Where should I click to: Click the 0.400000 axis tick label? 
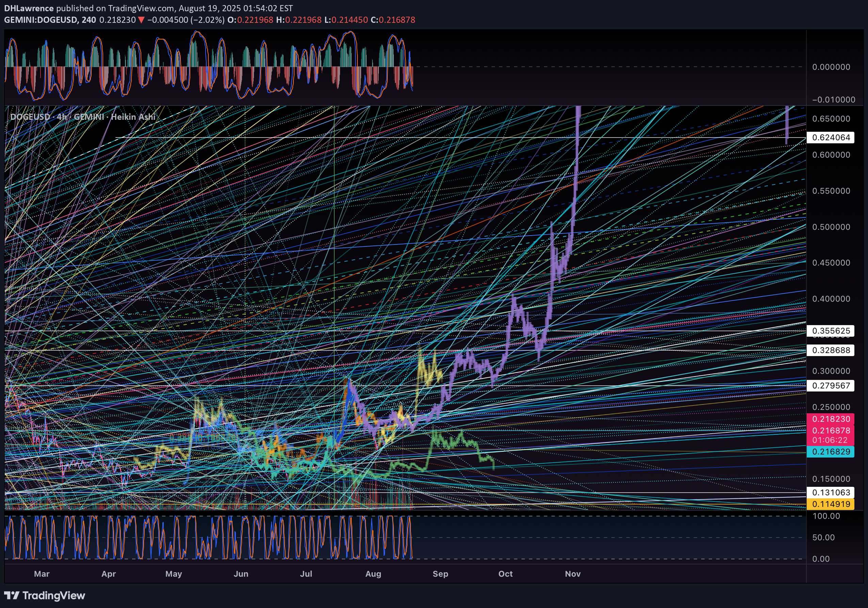[831, 299]
